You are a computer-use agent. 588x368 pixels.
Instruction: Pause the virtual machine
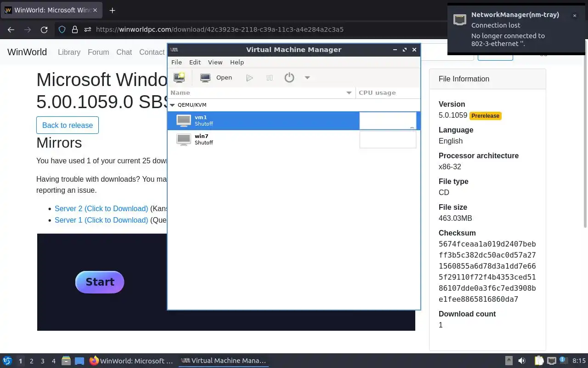coord(270,78)
